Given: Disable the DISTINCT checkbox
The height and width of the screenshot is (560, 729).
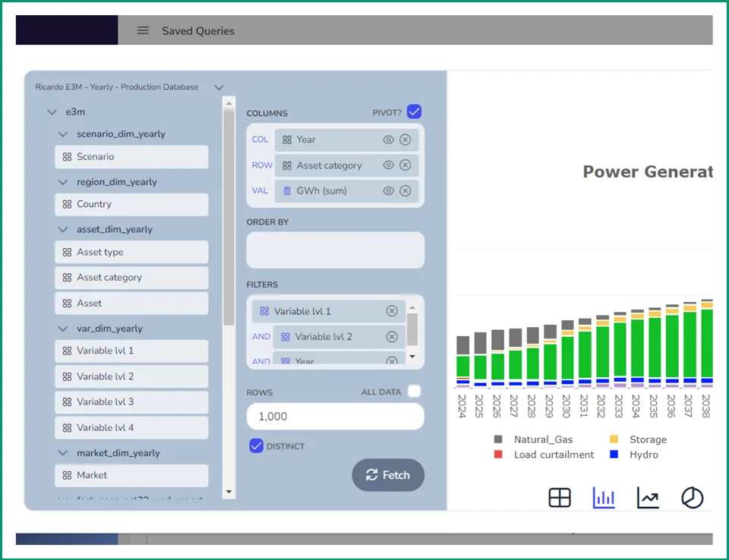Looking at the screenshot, I should (x=256, y=447).
